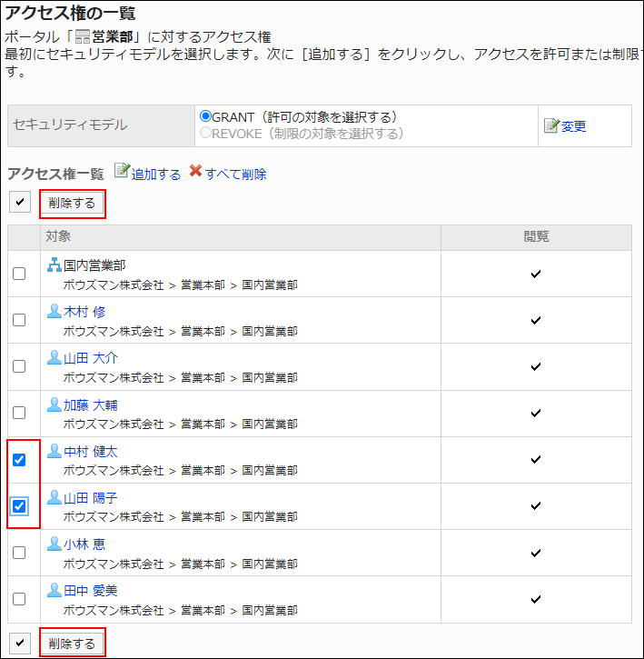Click the 閲覧 column header

[x=536, y=236]
